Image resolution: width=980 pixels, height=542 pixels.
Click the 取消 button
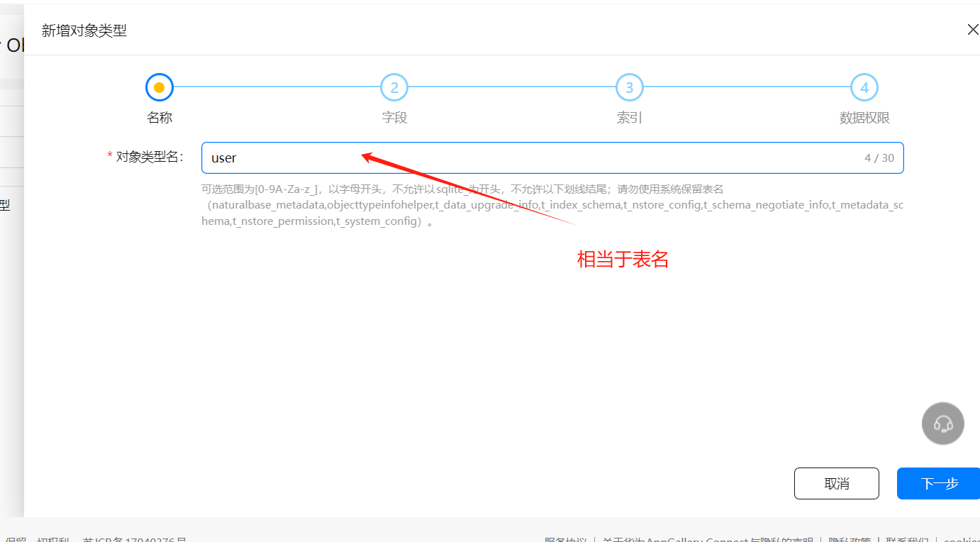click(x=837, y=483)
